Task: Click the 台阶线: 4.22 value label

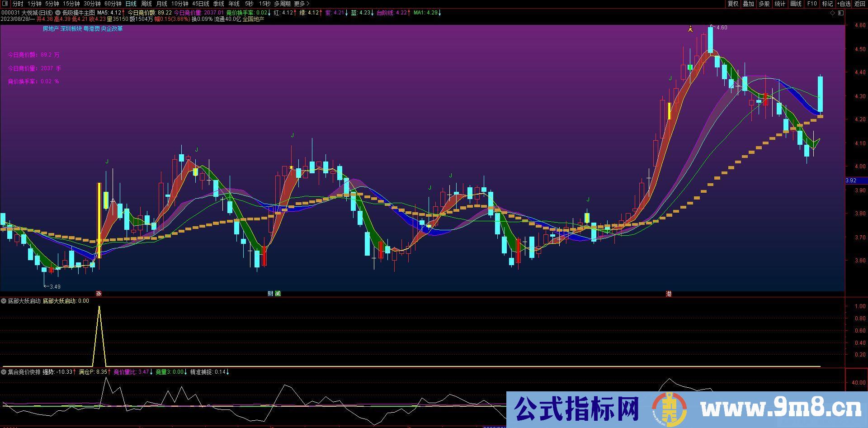Action: [x=393, y=13]
